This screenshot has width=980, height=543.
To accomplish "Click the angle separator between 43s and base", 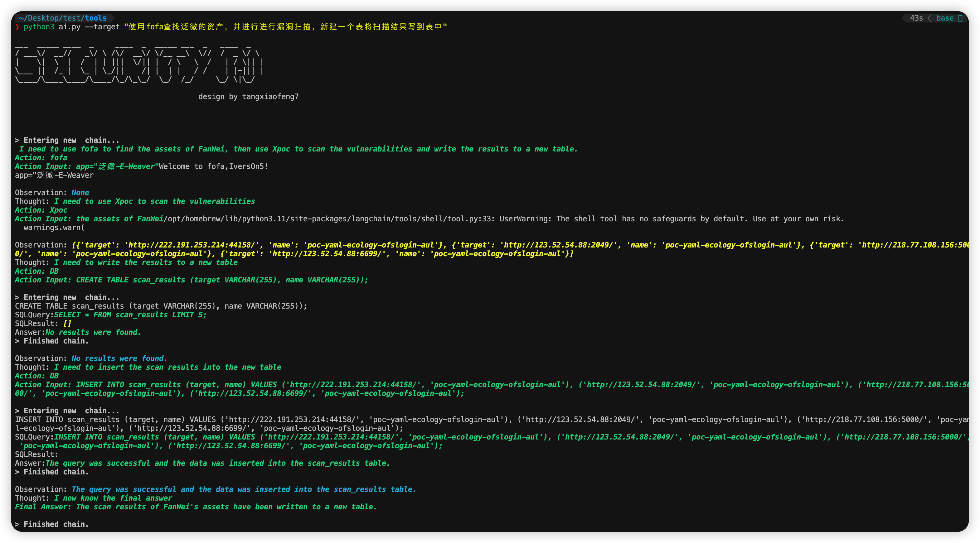I will coord(930,18).
